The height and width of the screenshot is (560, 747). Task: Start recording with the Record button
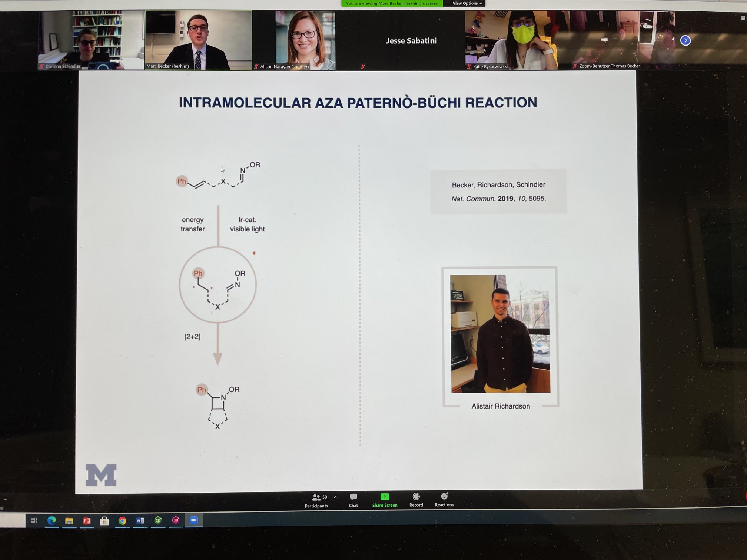pos(416,499)
